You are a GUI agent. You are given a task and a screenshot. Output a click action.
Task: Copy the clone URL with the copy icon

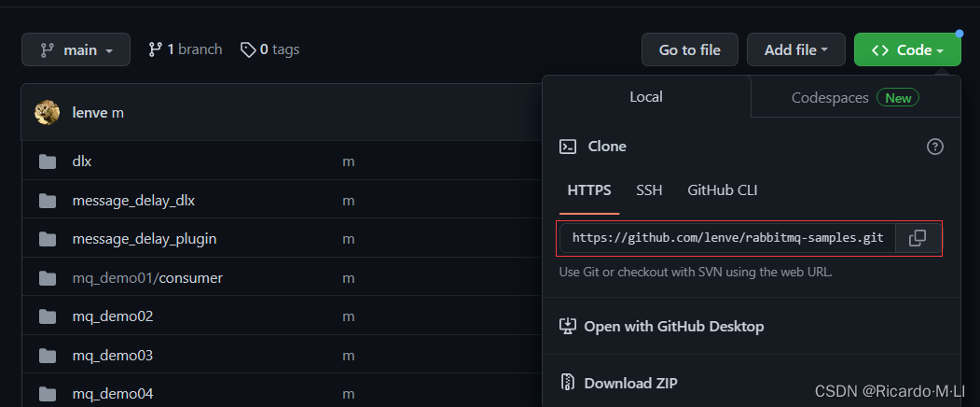918,238
